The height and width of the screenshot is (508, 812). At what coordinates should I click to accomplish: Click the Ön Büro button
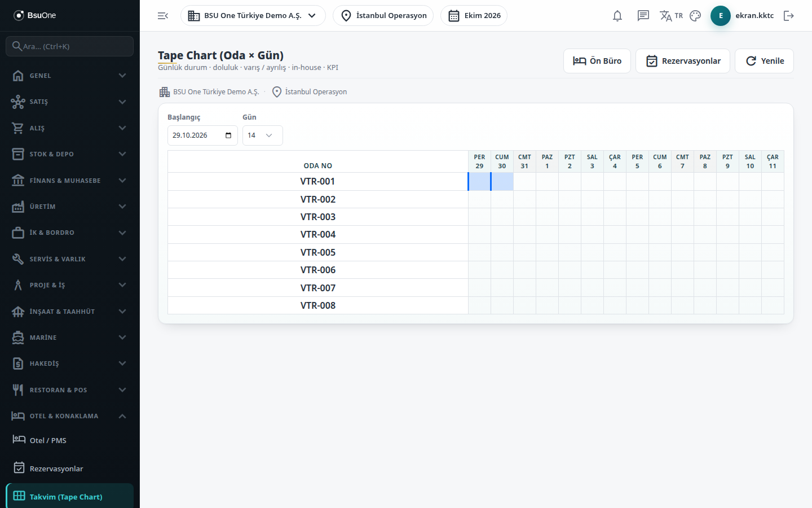coord(597,61)
